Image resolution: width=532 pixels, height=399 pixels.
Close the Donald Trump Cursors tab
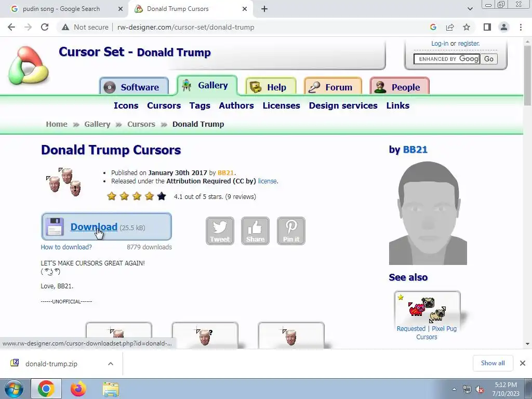245,9
